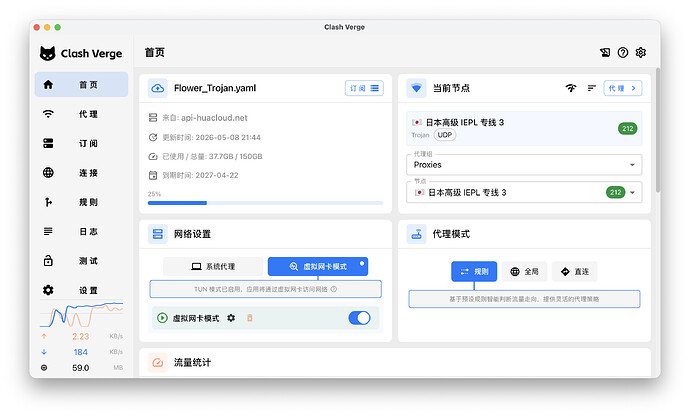The width and height of the screenshot is (690, 416).
Task: Click the macOS green fullscreen button
Action: click(58, 27)
